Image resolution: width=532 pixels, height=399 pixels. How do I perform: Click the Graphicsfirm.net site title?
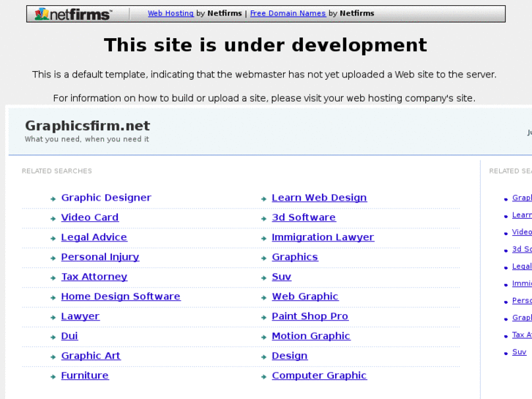pos(88,126)
